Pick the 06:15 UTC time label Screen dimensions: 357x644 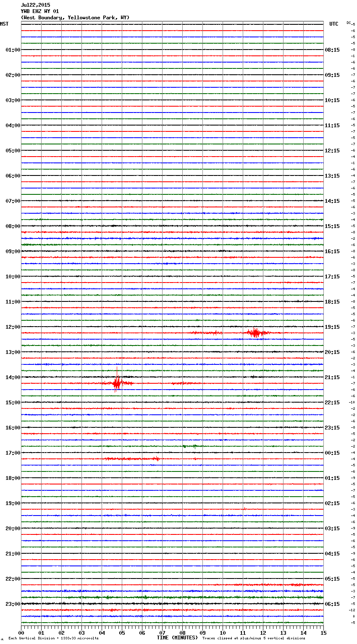point(332,604)
